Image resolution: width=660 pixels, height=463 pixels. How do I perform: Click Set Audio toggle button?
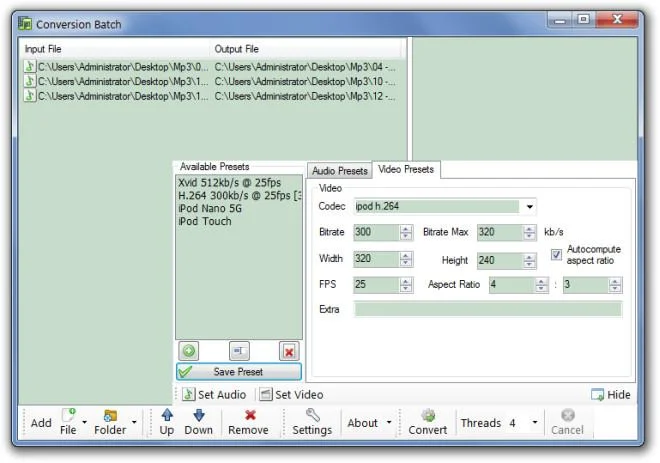tap(215, 394)
